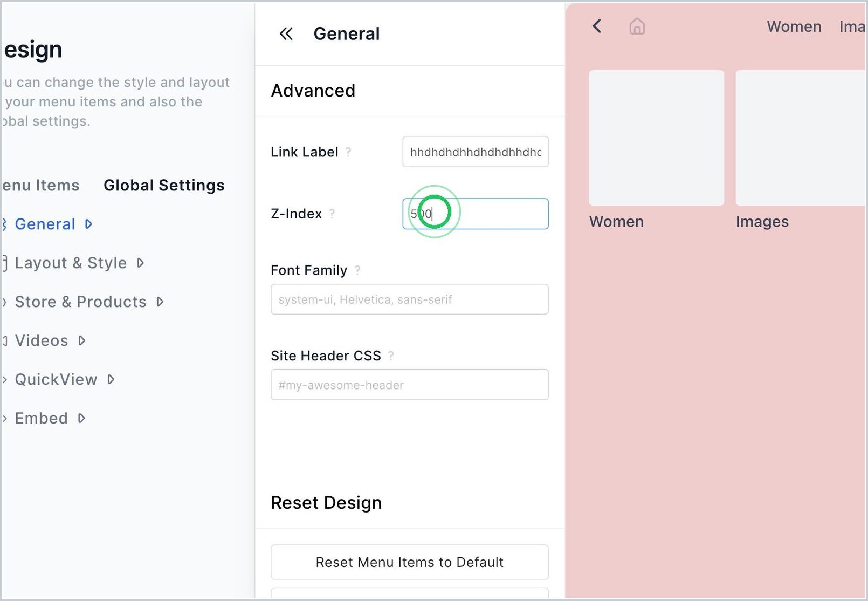Focus the Font Family input field
The height and width of the screenshot is (601, 868).
(x=410, y=299)
